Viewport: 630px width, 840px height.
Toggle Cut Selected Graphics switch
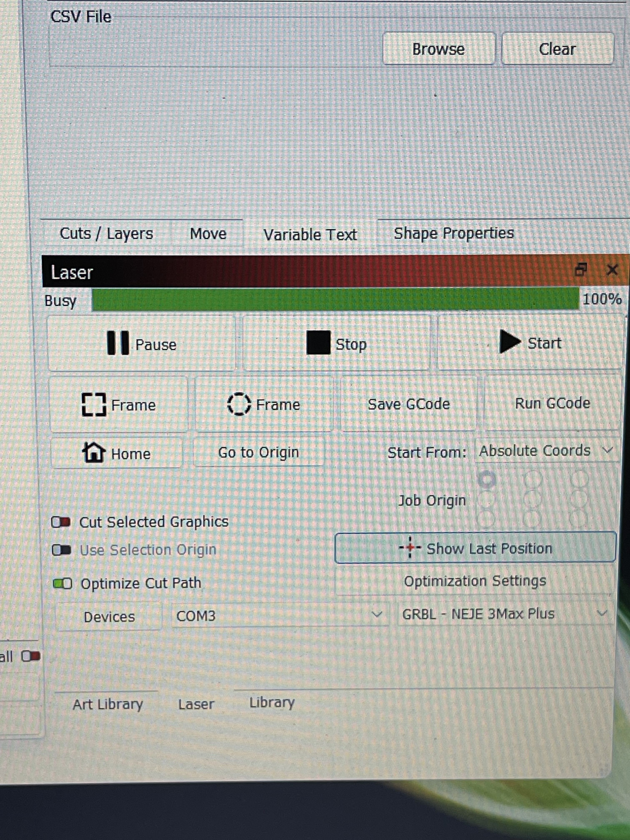(61, 522)
